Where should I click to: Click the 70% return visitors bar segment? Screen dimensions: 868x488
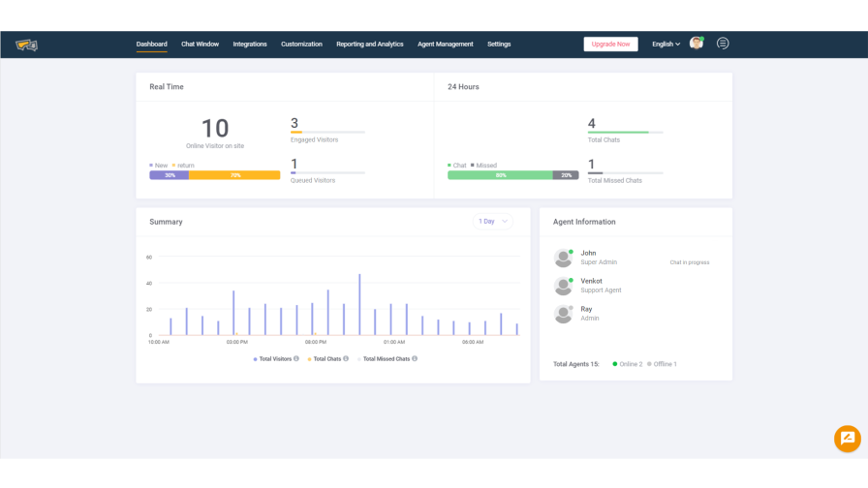pos(234,175)
